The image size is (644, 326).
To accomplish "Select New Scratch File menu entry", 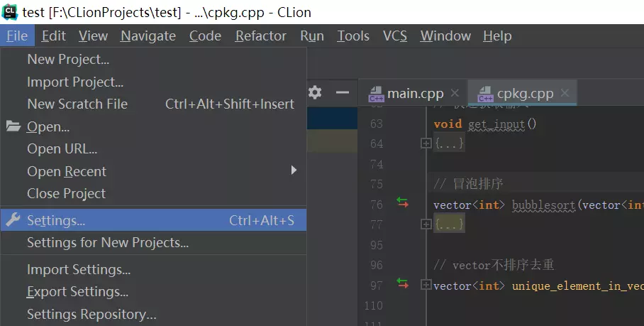I will [153, 104].
